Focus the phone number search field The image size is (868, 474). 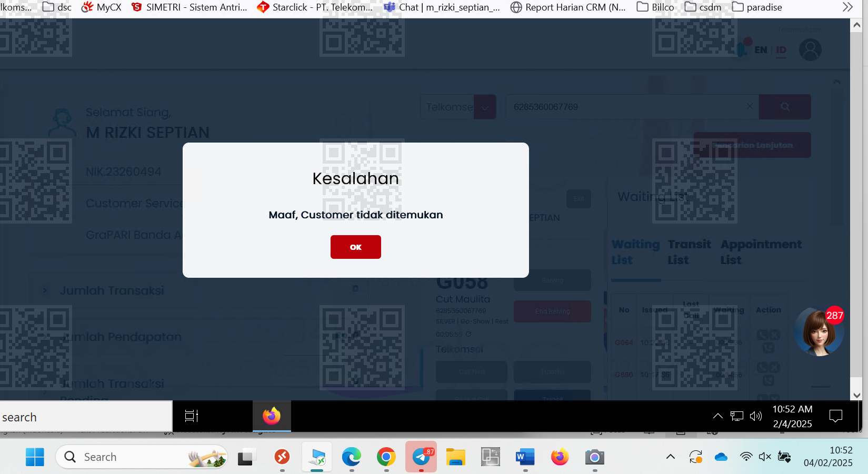click(632, 107)
